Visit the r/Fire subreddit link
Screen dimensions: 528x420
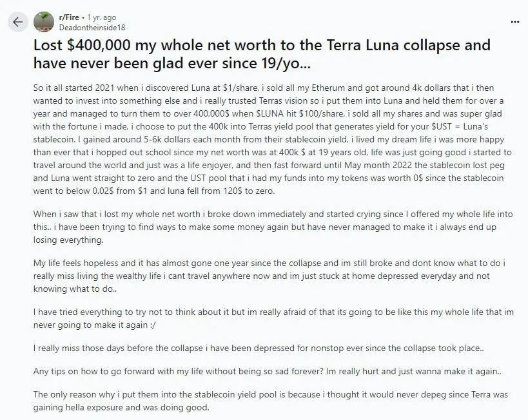(x=69, y=17)
